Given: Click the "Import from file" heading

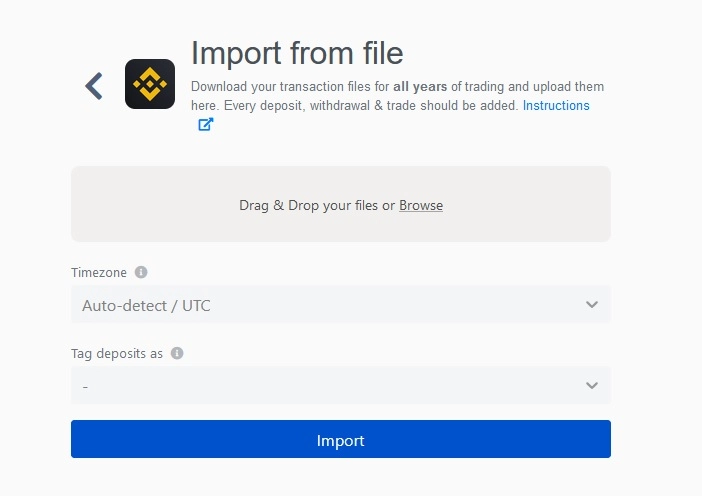Looking at the screenshot, I should [297, 52].
